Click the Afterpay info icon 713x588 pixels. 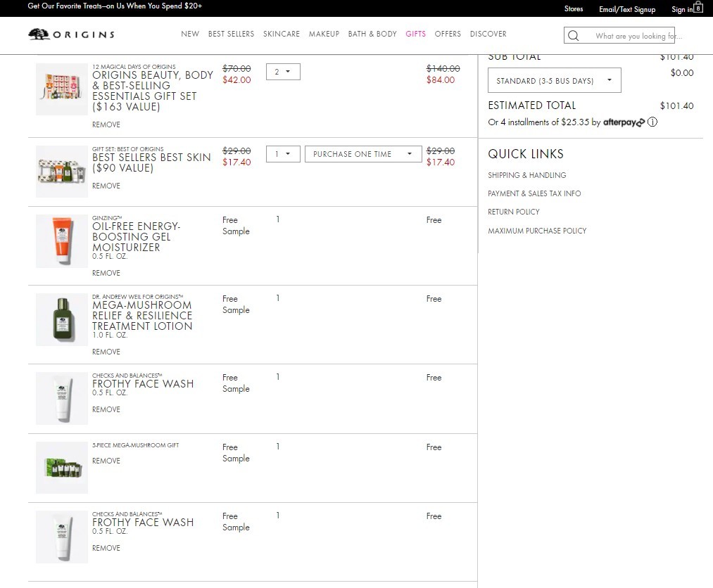pyautogui.click(x=652, y=122)
